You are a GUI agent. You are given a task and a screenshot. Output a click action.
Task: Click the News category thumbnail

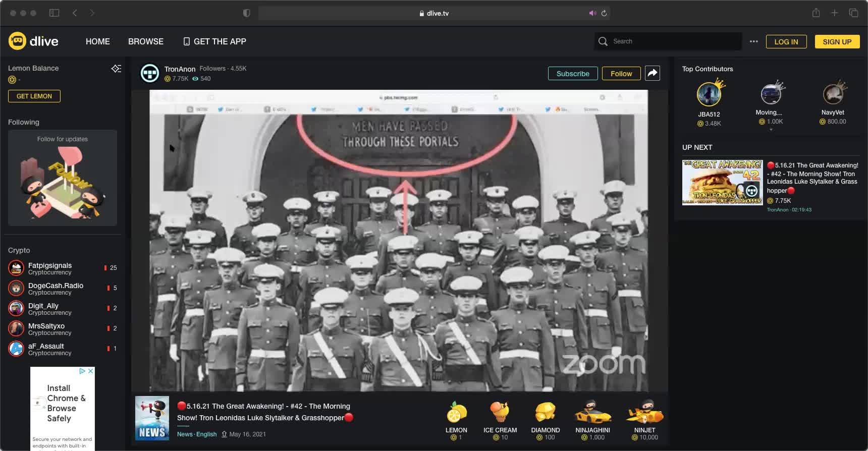coord(152,418)
